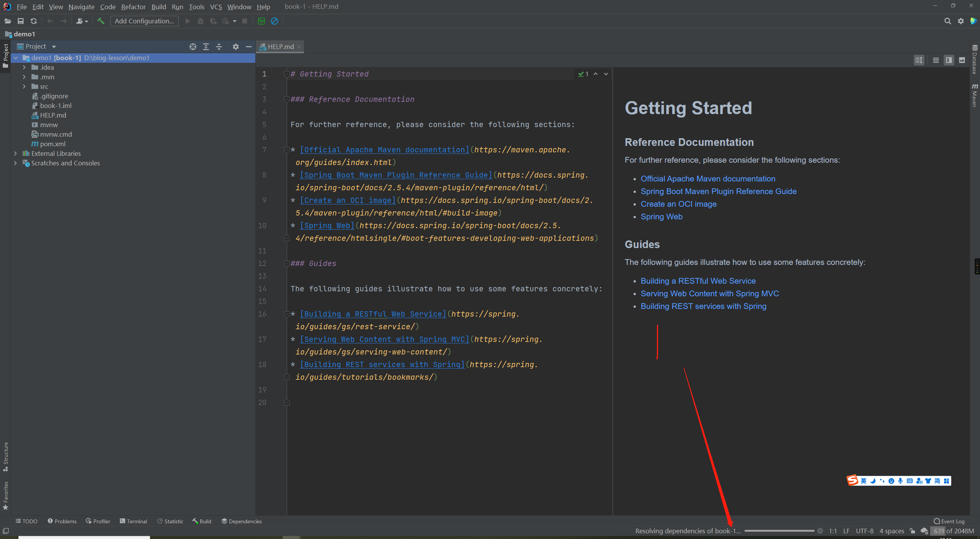Click Search Everywhere magnifier icon
The width and height of the screenshot is (980, 539).
pos(947,21)
